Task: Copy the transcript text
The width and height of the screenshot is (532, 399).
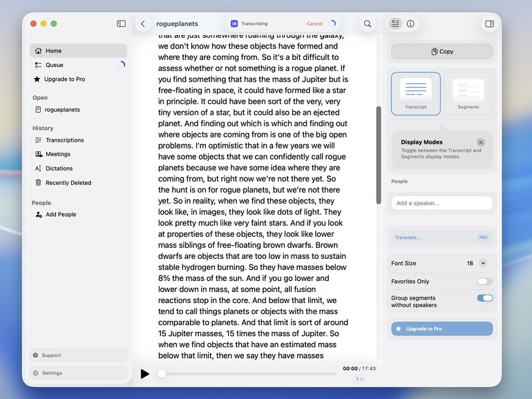Action: click(442, 52)
